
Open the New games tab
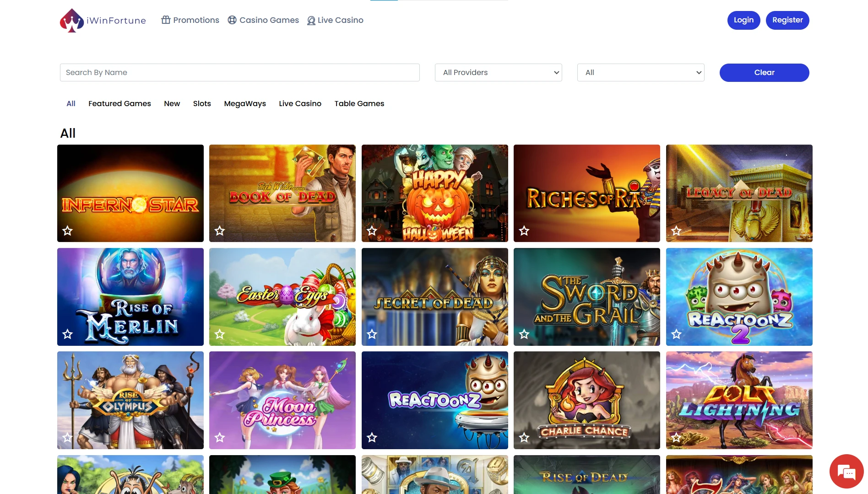coord(172,103)
